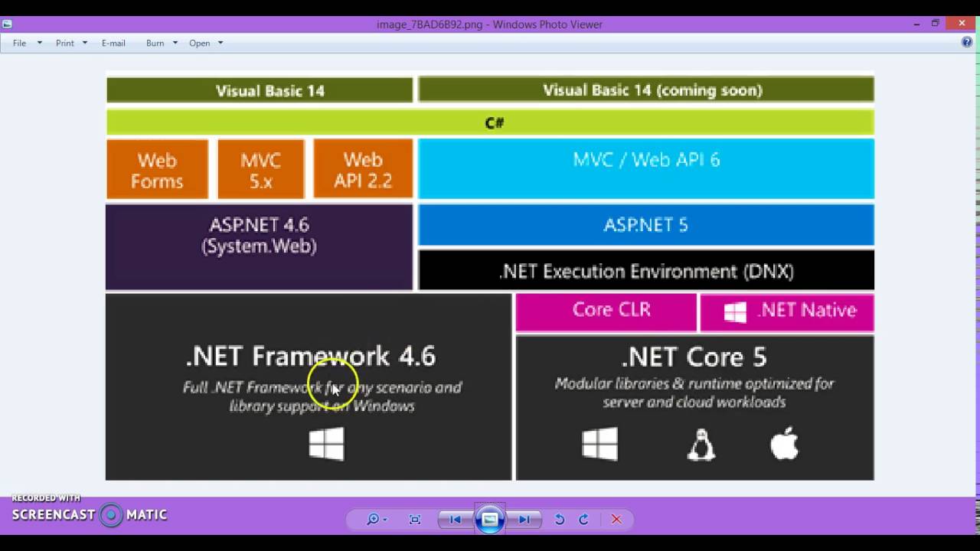Screen dimensions: 980x551
Task: Click the '.NET Native' label
Action: [x=807, y=310]
